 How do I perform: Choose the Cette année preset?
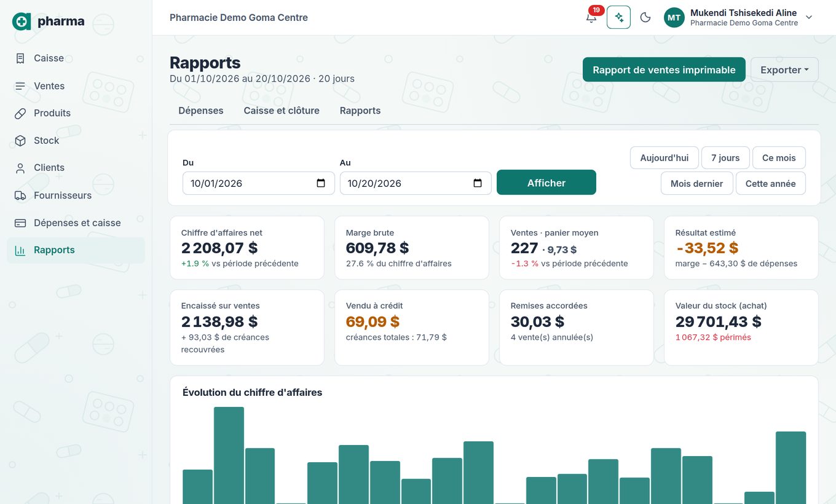(x=771, y=183)
